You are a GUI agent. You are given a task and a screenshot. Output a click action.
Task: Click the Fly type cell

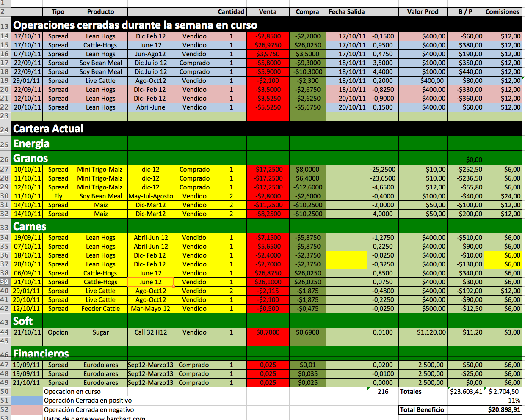click(58, 196)
